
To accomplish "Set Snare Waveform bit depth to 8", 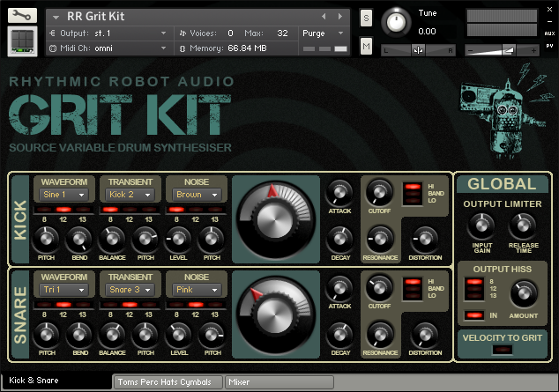I will tap(44, 305).
